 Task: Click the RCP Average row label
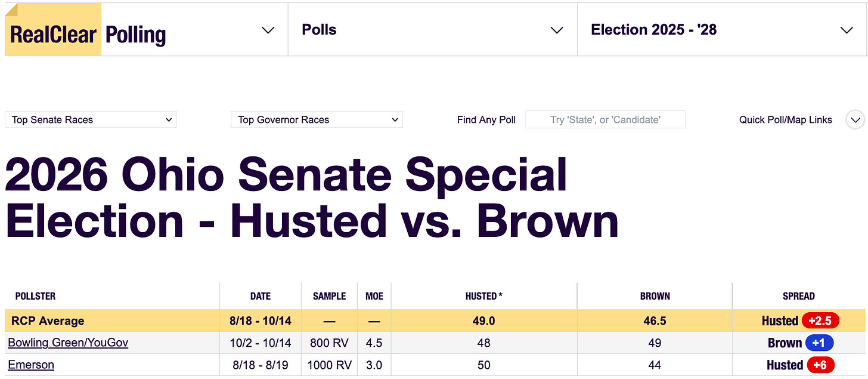coord(48,321)
